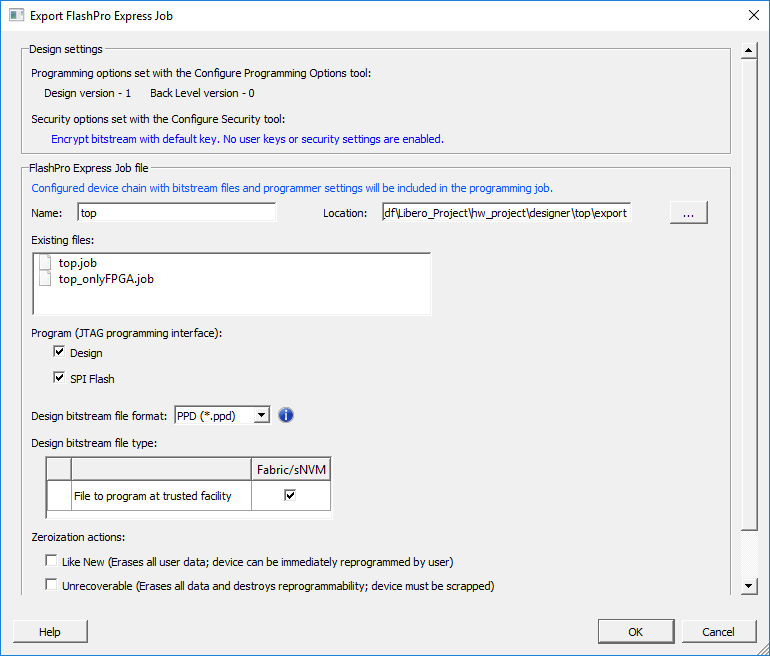Click the resize grip at dialog corner

point(763,649)
